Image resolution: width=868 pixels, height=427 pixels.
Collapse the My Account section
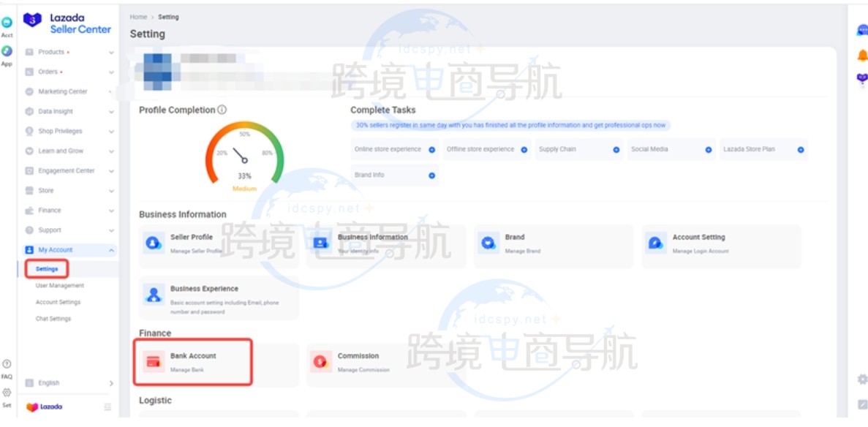click(111, 250)
